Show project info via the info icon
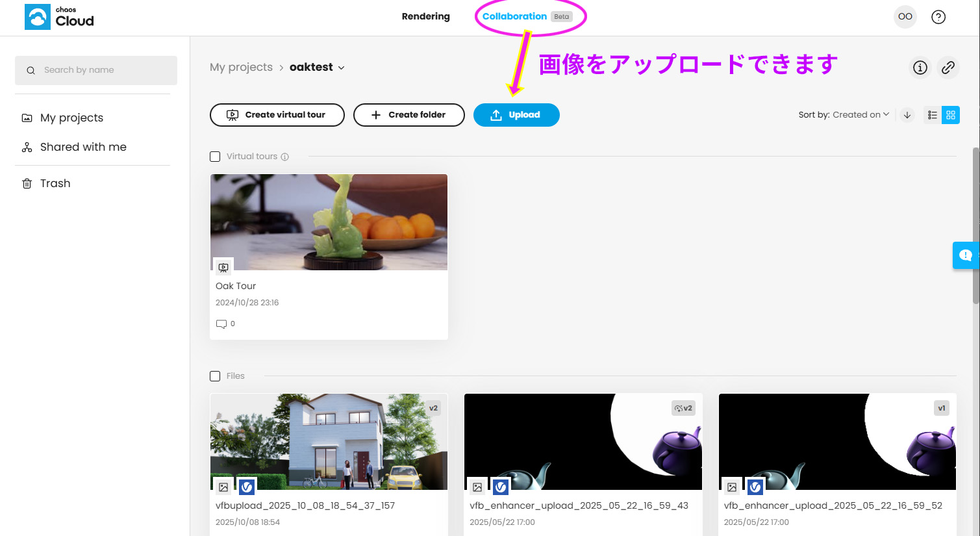This screenshot has height=536, width=980. coord(920,68)
